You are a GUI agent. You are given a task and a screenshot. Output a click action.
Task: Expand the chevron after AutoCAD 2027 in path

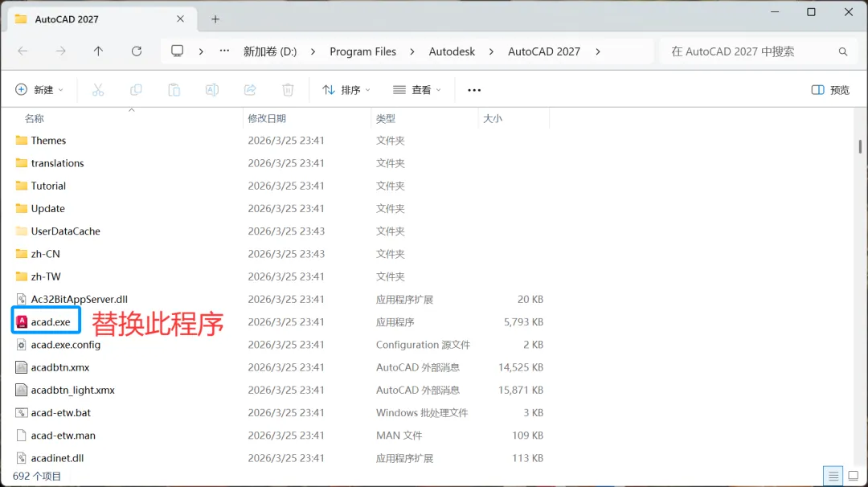pyautogui.click(x=597, y=51)
